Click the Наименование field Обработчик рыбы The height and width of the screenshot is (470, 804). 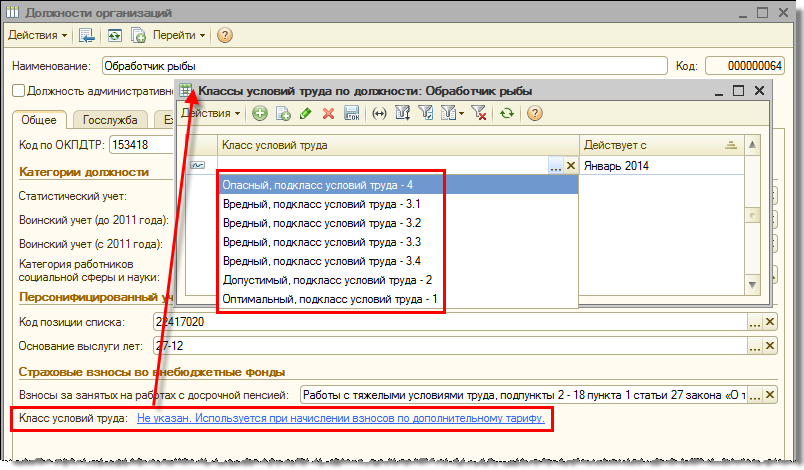384,66
